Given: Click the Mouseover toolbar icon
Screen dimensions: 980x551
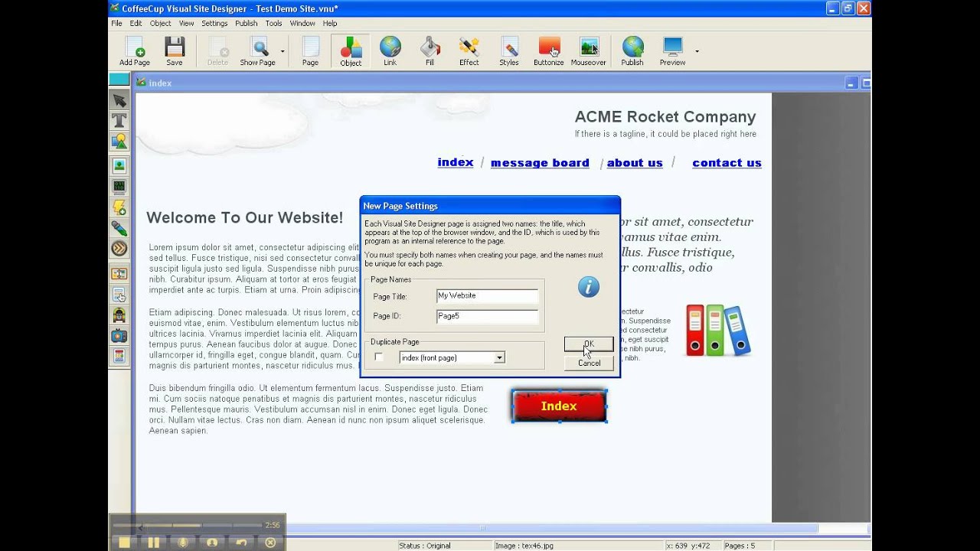Looking at the screenshot, I should (x=589, y=51).
